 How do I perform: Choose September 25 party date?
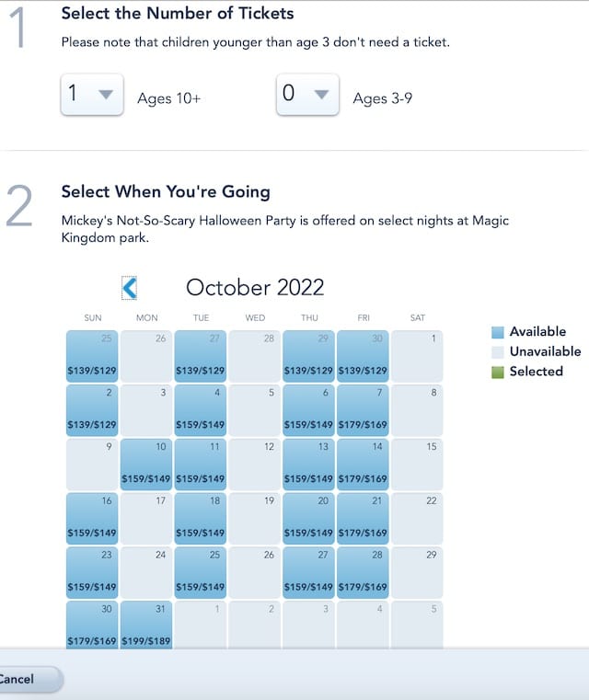pyautogui.click(x=92, y=356)
